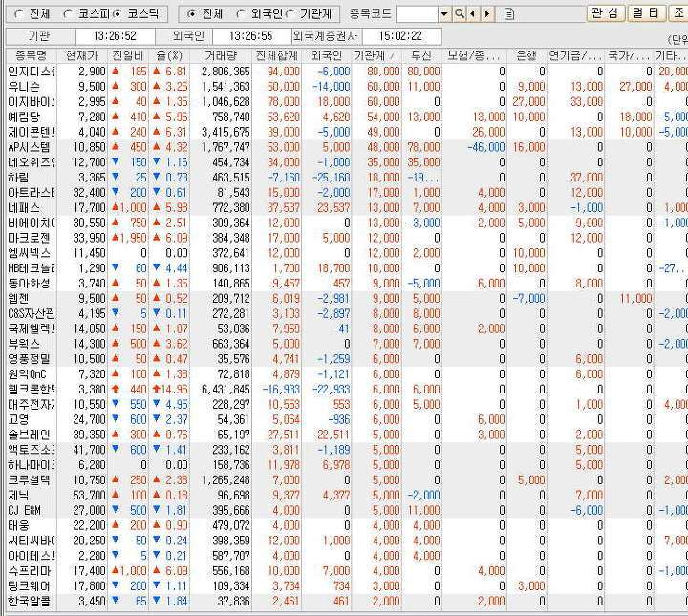Click the 관심 button
The image size is (688, 616).
[605, 13]
